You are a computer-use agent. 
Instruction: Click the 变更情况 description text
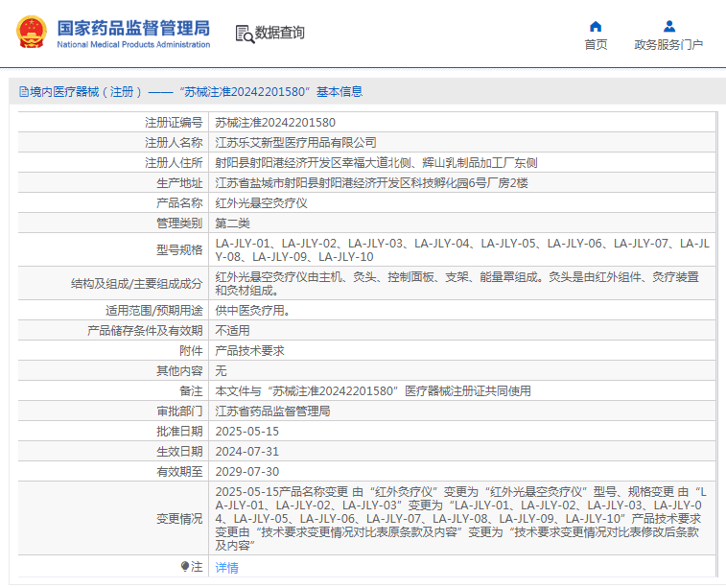[461, 518]
